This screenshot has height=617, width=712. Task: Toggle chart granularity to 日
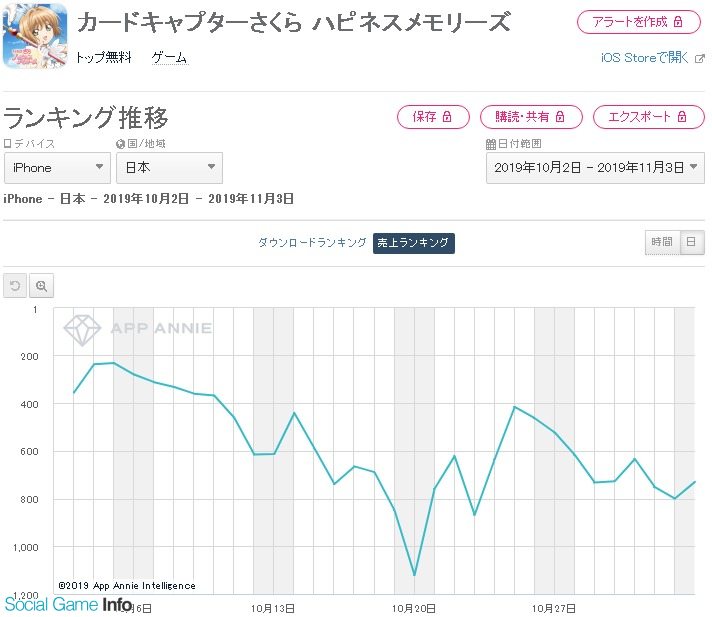tap(692, 242)
